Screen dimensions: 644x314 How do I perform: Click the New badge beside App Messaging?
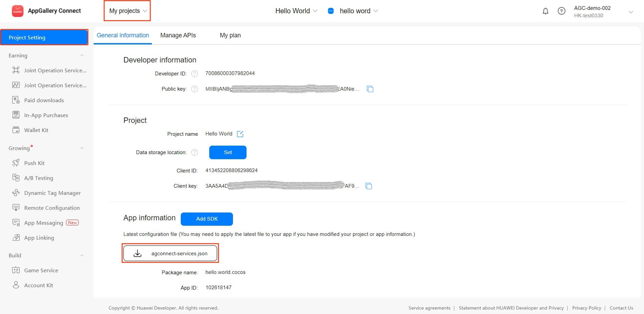click(72, 223)
